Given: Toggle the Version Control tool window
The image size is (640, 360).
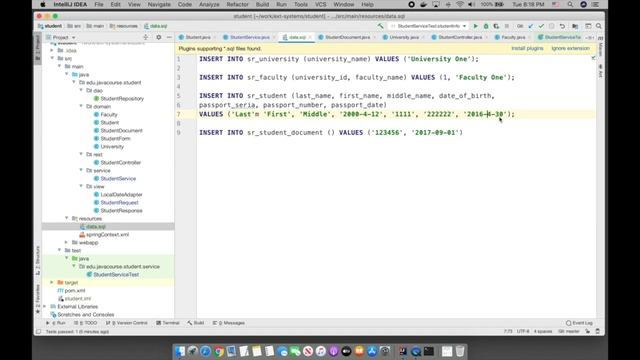Looking at the screenshot, I should pos(127,323).
